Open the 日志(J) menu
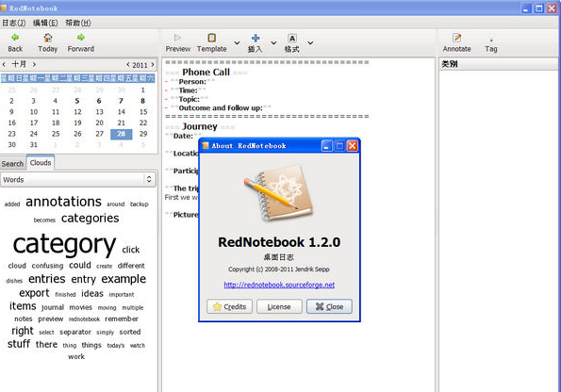Image resolution: width=561 pixels, height=392 pixels. point(13,23)
